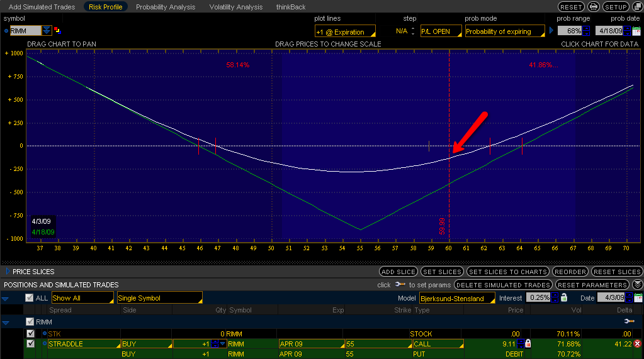
Task: Click the lock icon next to price 9.11
Action: [528, 344]
